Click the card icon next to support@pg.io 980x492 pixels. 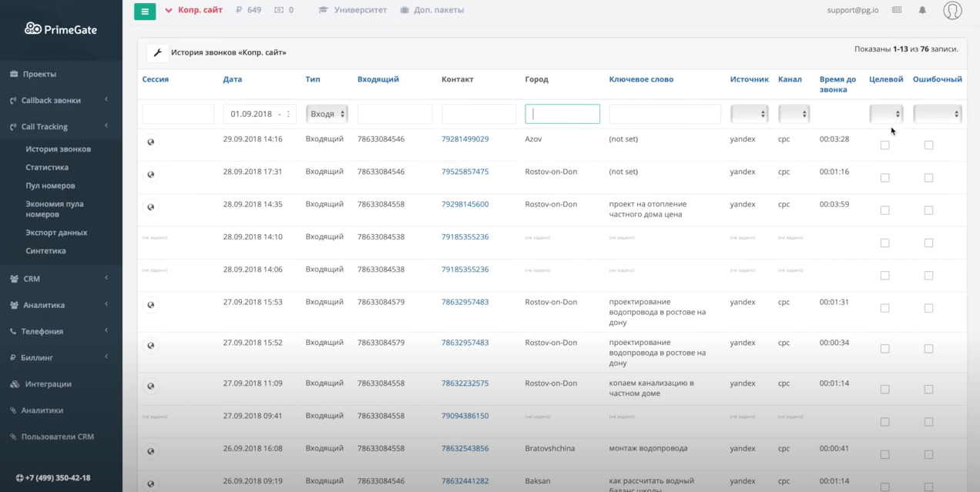[x=897, y=10]
